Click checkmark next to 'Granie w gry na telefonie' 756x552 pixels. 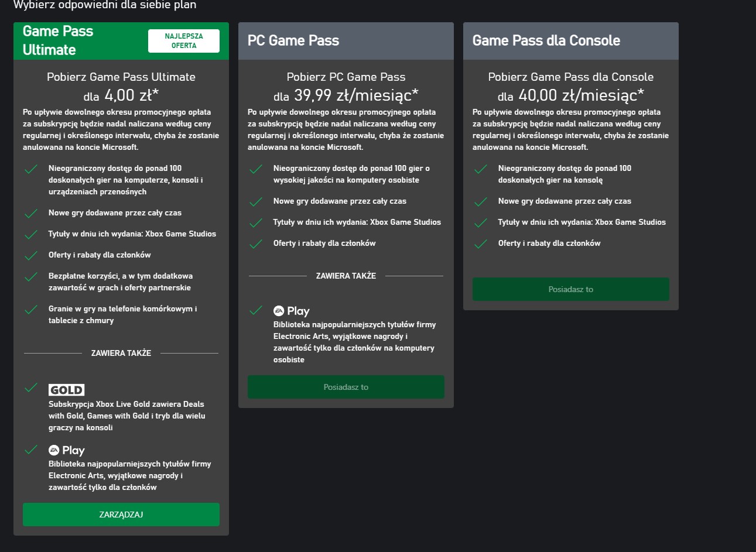pyautogui.click(x=31, y=310)
